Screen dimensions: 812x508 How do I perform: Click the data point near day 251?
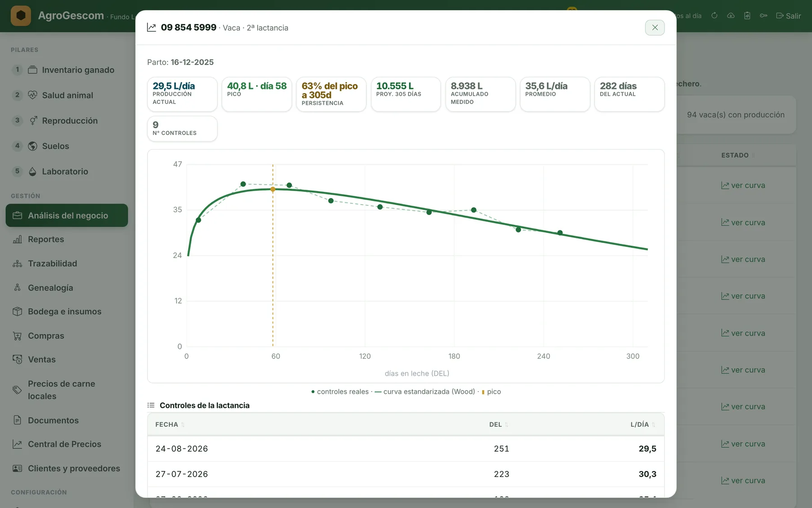pyautogui.click(x=560, y=233)
